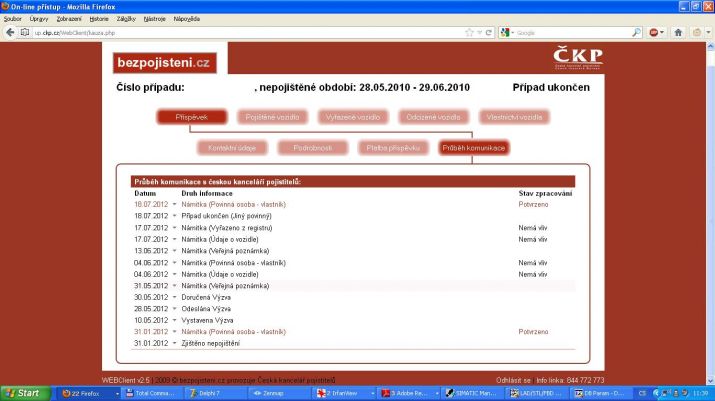
Task: Open the Nápověda menu
Action: (187, 19)
